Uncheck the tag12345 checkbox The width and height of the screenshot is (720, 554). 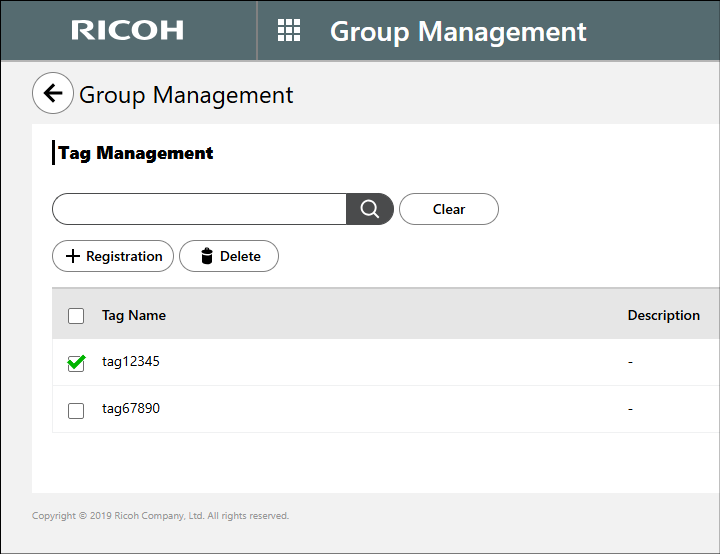tap(76, 363)
